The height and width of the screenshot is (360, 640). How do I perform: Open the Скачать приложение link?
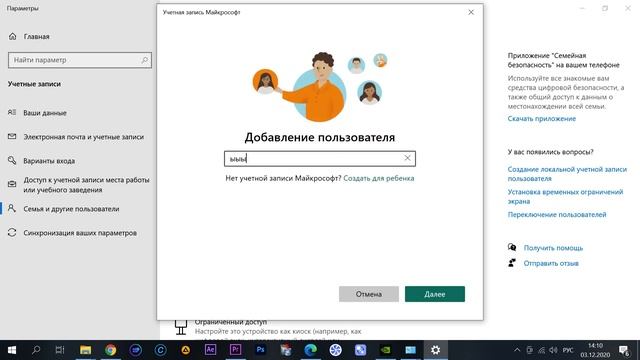[542, 118]
